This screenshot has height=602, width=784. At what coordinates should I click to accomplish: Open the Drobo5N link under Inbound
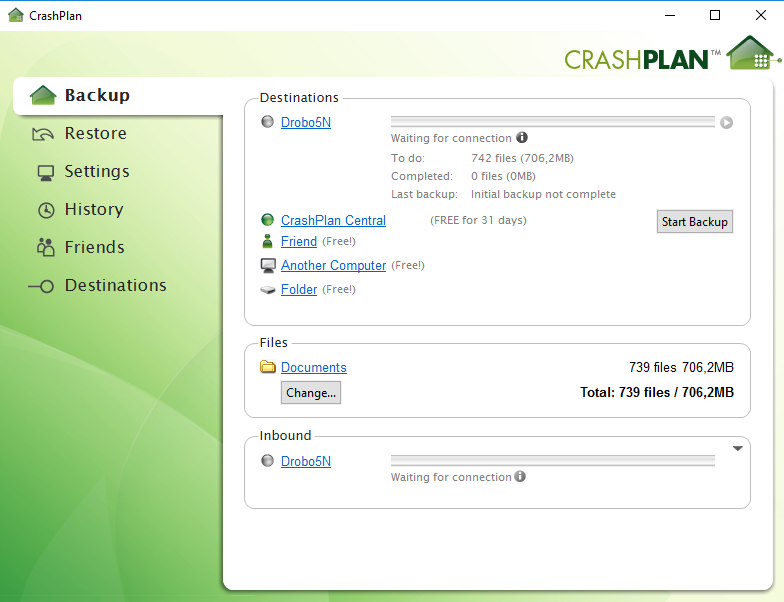(306, 462)
